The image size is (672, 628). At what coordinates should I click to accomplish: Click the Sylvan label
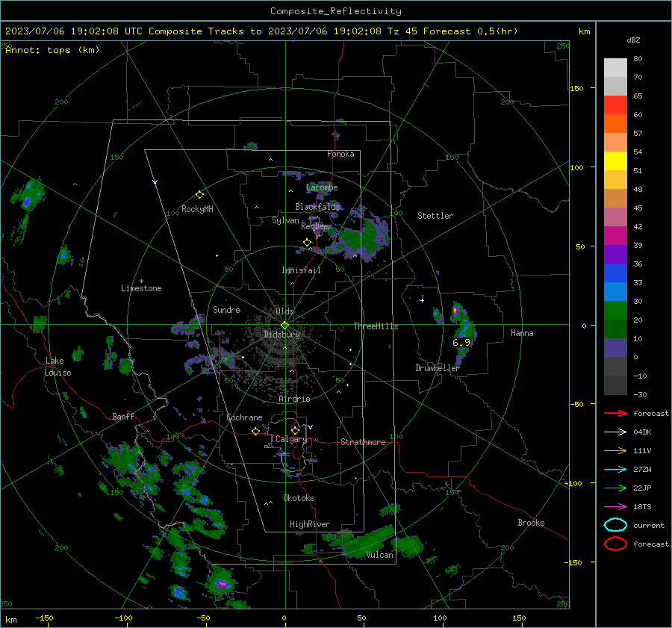(x=285, y=220)
